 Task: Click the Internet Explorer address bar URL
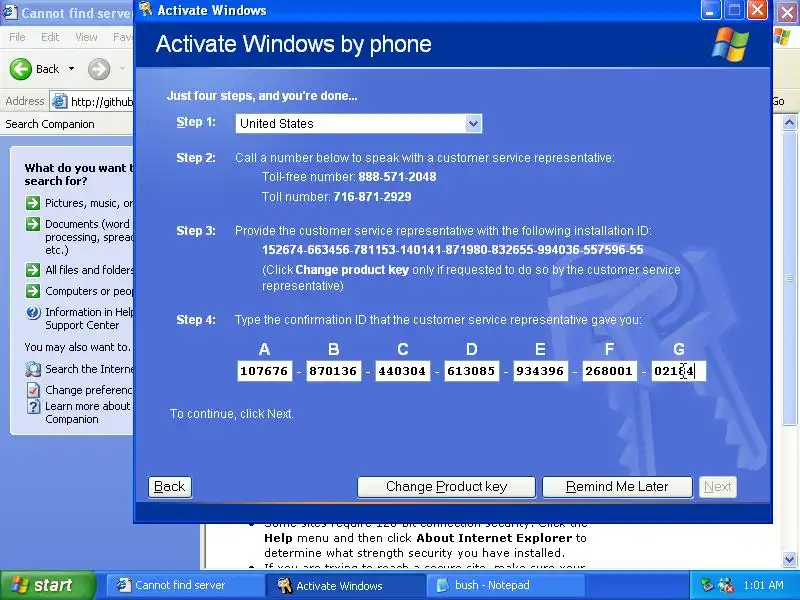click(x=102, y=102)
